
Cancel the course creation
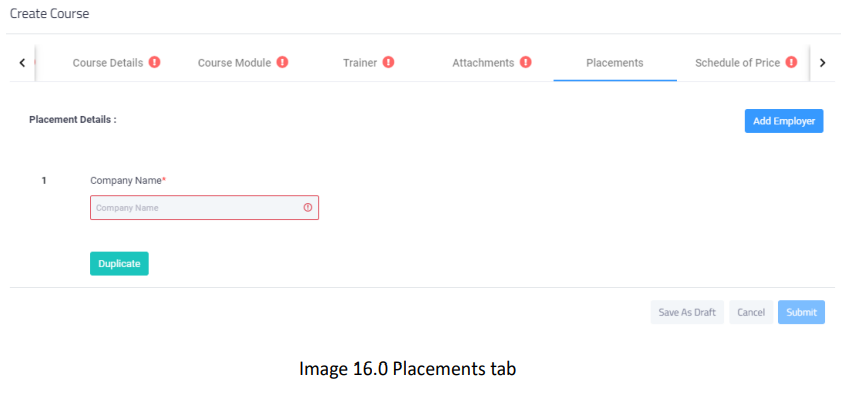tap(751, 312)
